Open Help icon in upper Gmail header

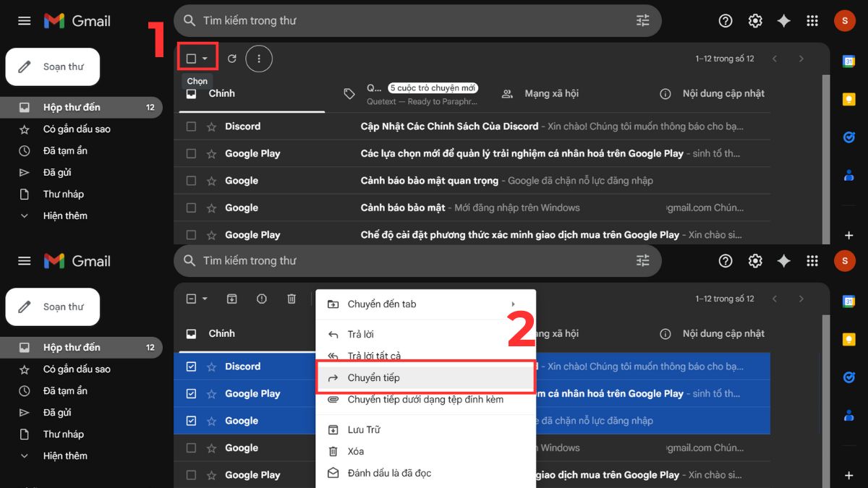(x=726, y=21)
